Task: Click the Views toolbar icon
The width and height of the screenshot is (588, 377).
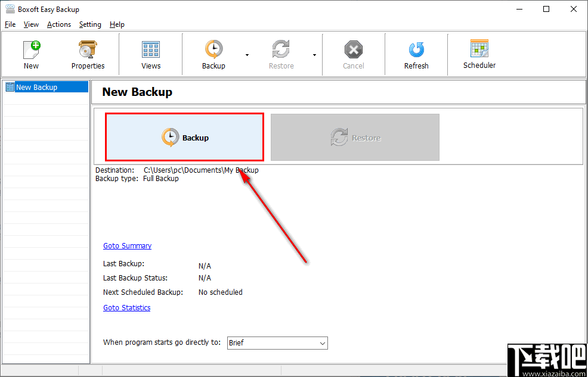Action: coord(150,54)
